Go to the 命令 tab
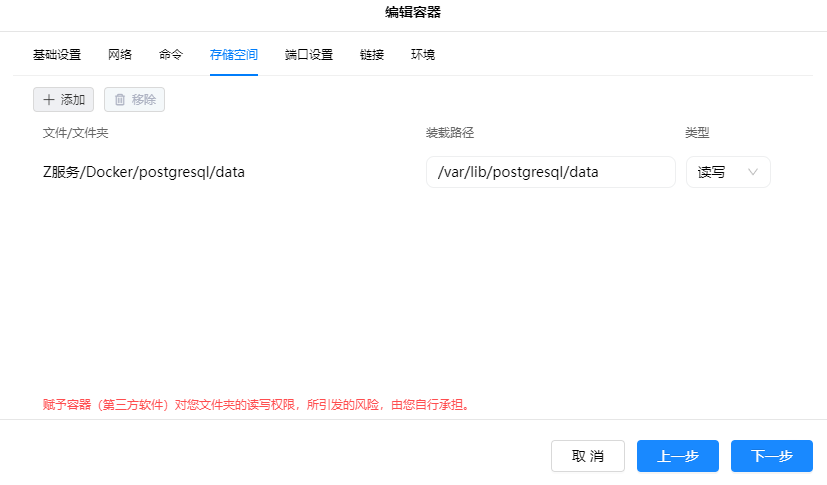This screenshot has width=827, height=485. click(171, 55)
